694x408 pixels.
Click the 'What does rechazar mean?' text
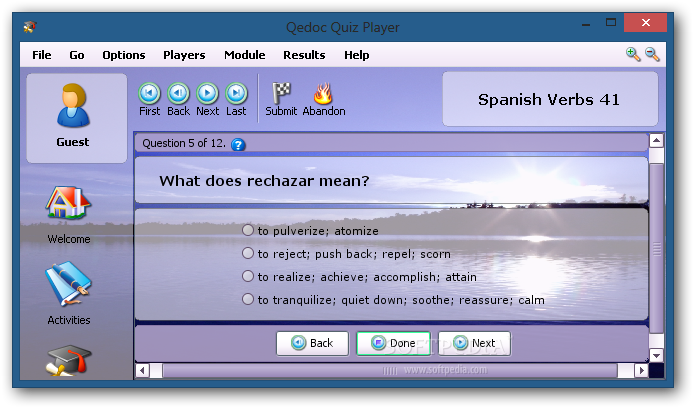(264, 181)
